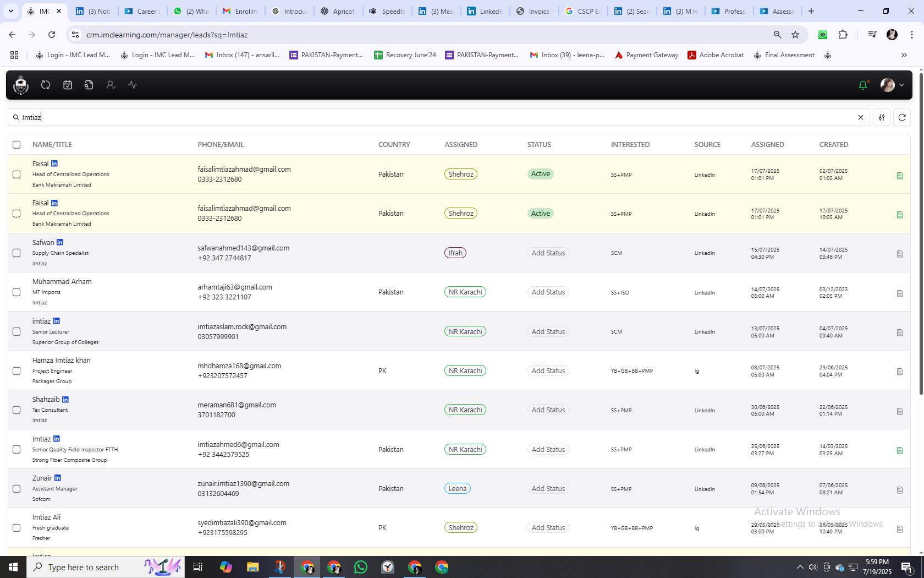Click Active status on first Faisal row

point(540,174)
